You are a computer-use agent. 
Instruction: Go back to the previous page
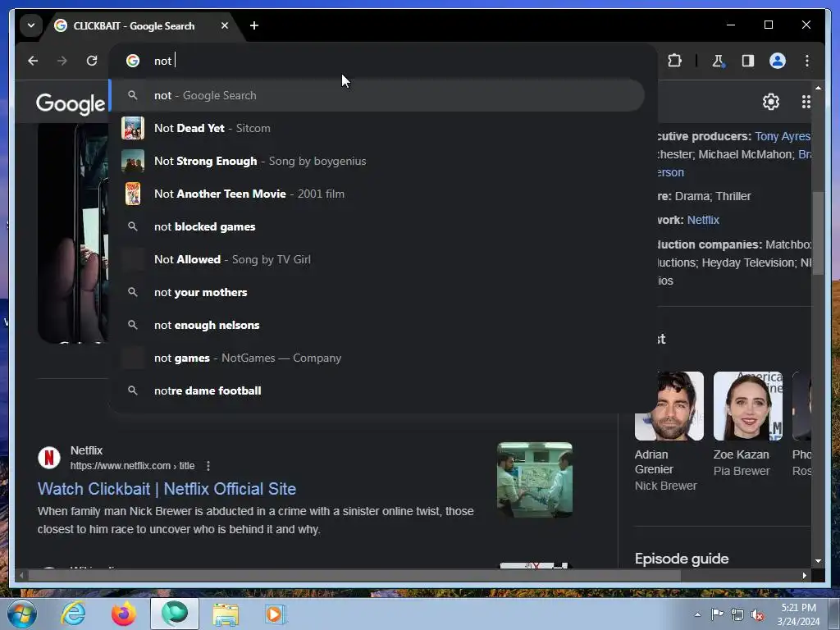pyautogui.click(x=33, y=61)
